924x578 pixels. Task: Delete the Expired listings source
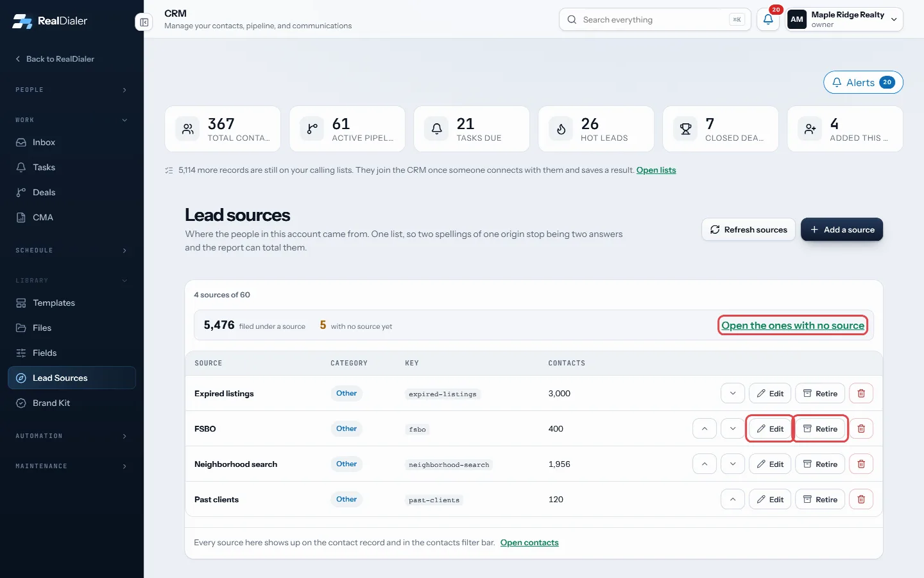click(861, 394)
